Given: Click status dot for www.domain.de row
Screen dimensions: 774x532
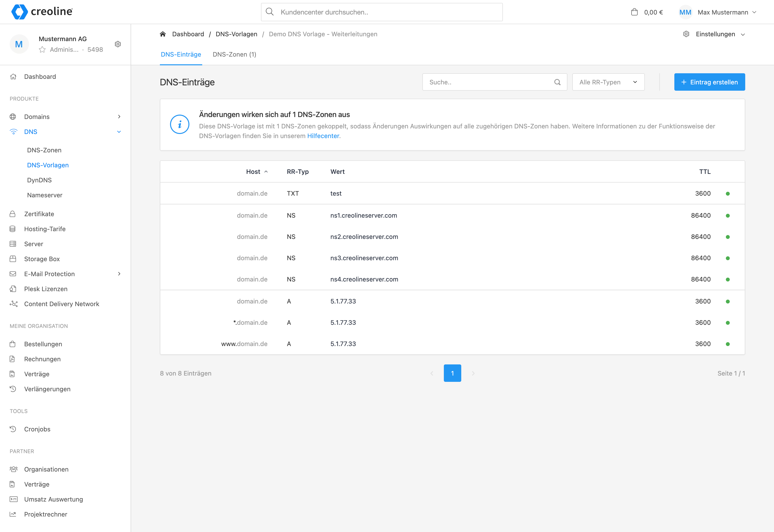Looking at the screenshot, I should pyautogui.click(x=728, y=344).
